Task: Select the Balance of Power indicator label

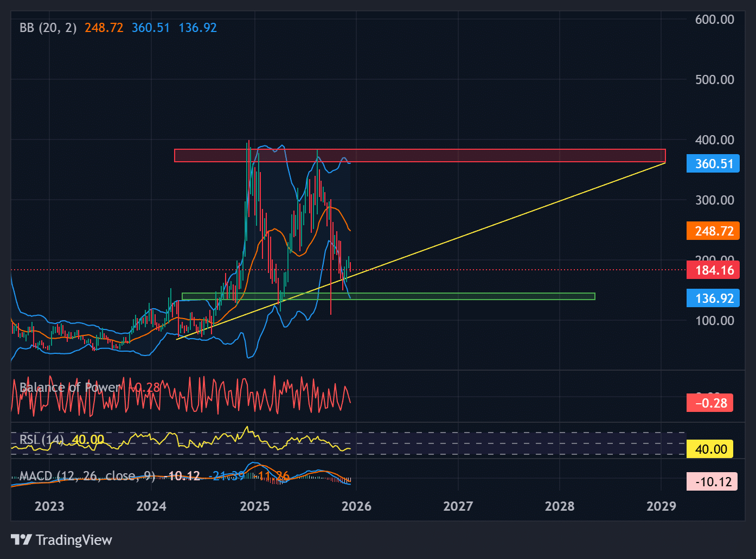Action: [x=69, y=387]
